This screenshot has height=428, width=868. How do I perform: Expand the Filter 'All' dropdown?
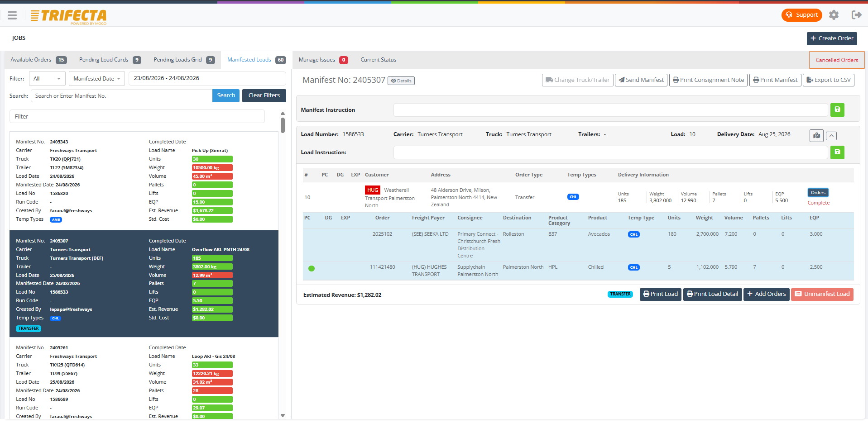click(x=47, y=79)
